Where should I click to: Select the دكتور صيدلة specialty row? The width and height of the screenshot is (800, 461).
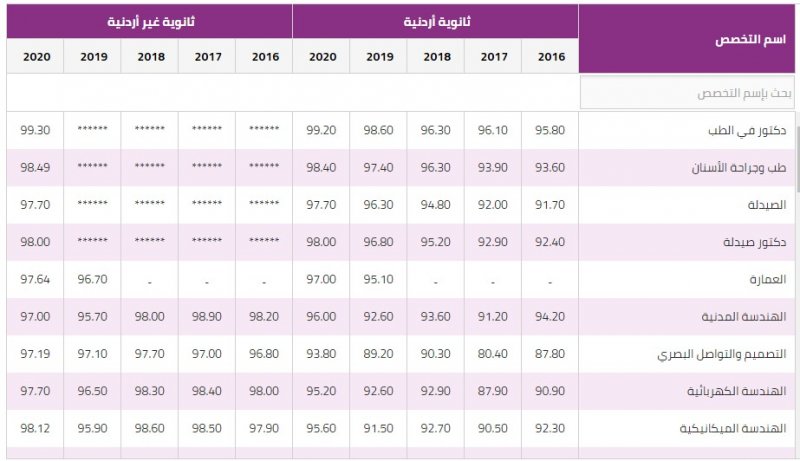401,242
